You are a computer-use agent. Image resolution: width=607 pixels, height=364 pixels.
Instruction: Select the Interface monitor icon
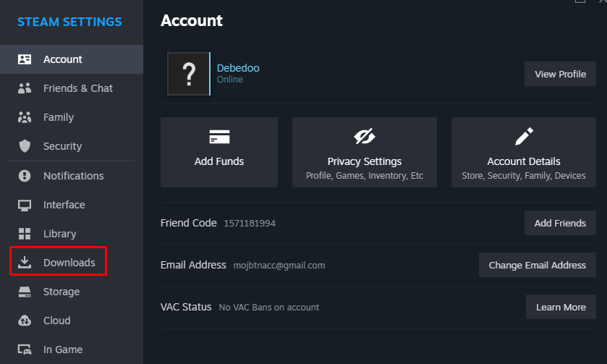pyautogui.click(x=25, y=205)
